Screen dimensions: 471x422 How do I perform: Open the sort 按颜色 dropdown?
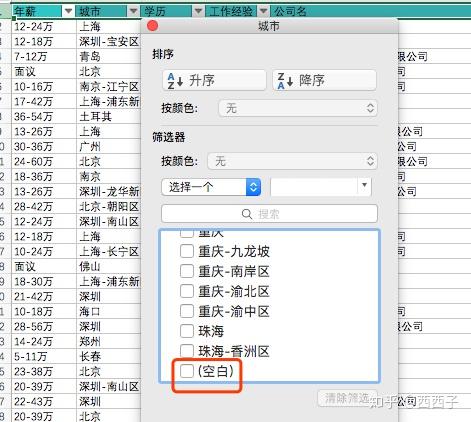pyautogui.click(x=298, y=108)
